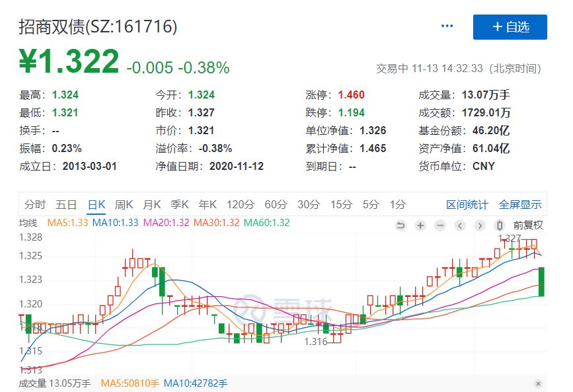Image resolution: width=573 pixels, height=392 pixels.
Task: Click the fund title 招商双债(SZ:161716)
Action: (98, 26)
